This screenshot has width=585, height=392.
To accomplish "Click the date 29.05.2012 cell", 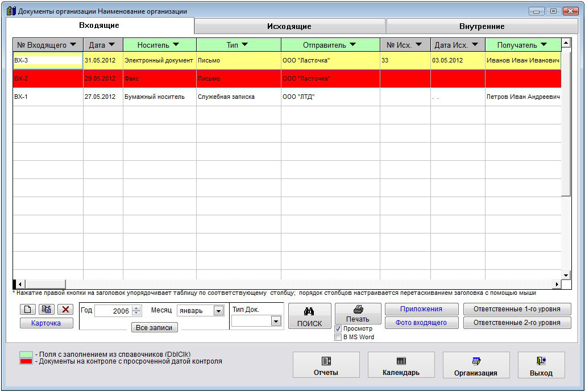I will 103,79.
